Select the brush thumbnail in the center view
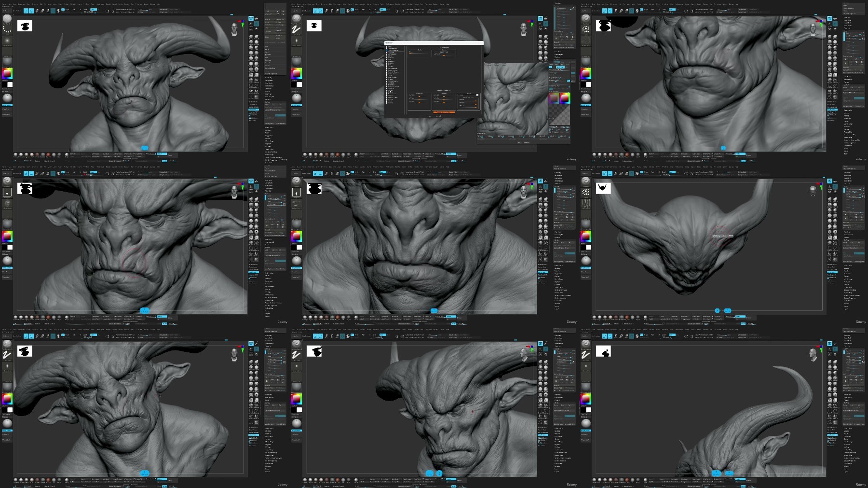The image size is (868, 488). [296, 181]
